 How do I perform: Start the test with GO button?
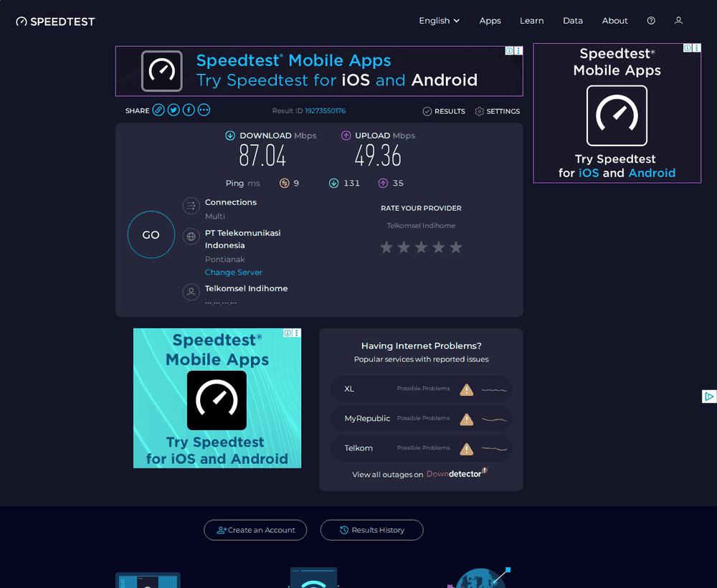151,234
